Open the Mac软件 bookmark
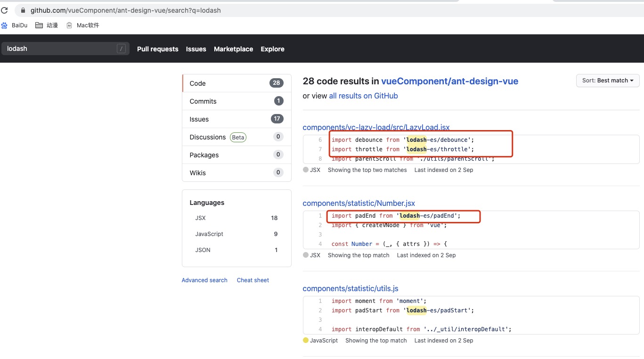 tap(82, 25)
